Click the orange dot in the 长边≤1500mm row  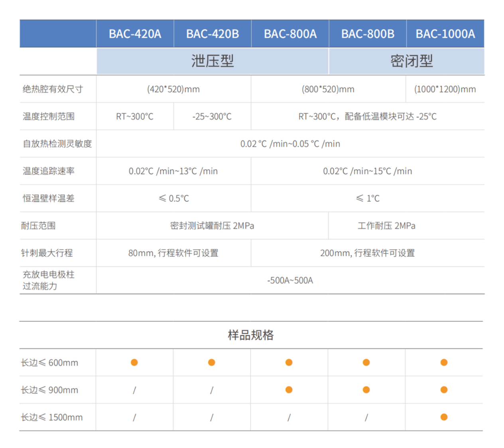[444, 417]
